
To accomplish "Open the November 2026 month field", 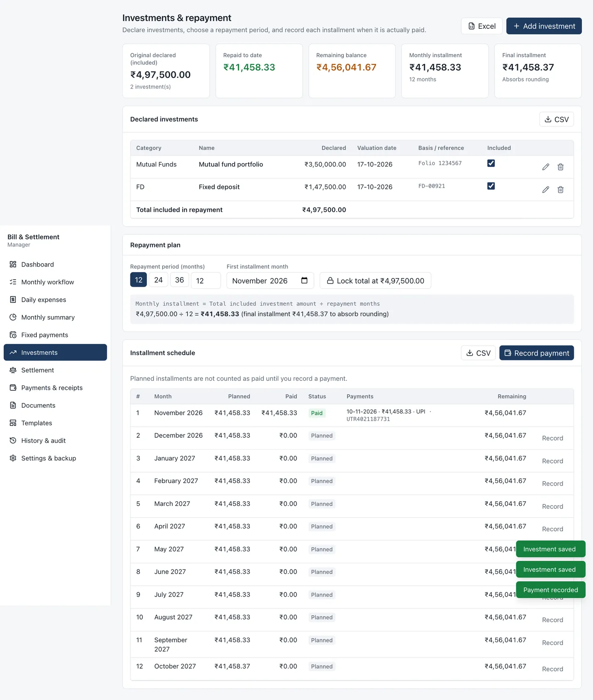I will [270, 281].
